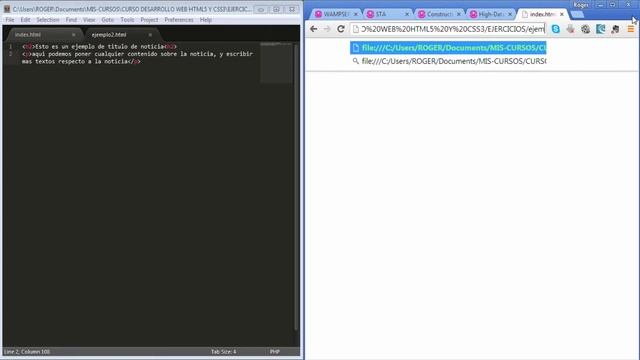Click the teal extension icon in toolbar
The image size is (640, 360).
tap(600, 29)
